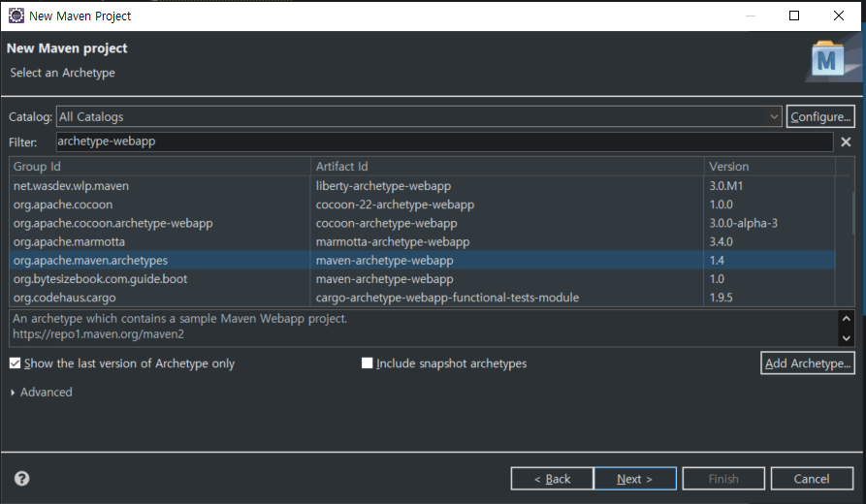
Task: Toggle Show the last version of Archetype only
Action: 15,363
